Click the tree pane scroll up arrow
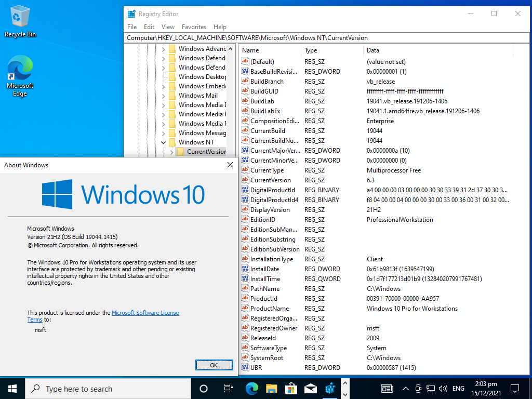 pyautogui.click(x=231, y=49)
